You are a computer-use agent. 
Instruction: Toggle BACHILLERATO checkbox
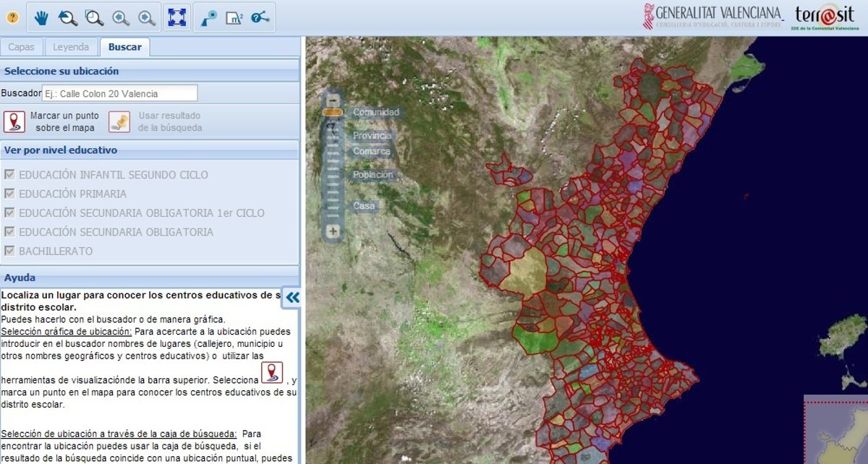[x=9, y=251]
